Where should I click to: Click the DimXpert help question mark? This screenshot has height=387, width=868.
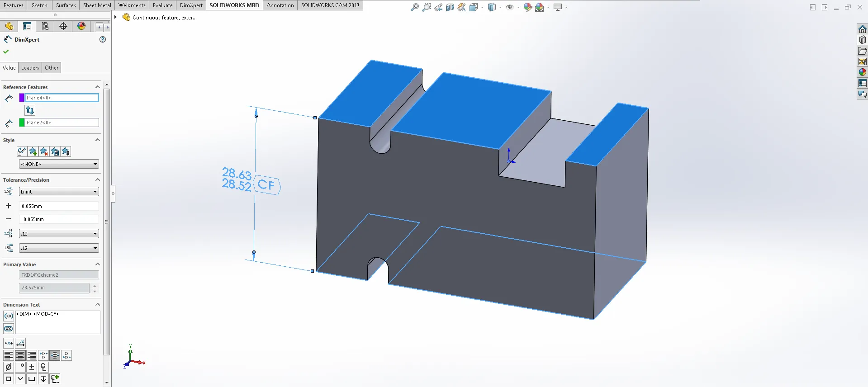click(103, 39)
